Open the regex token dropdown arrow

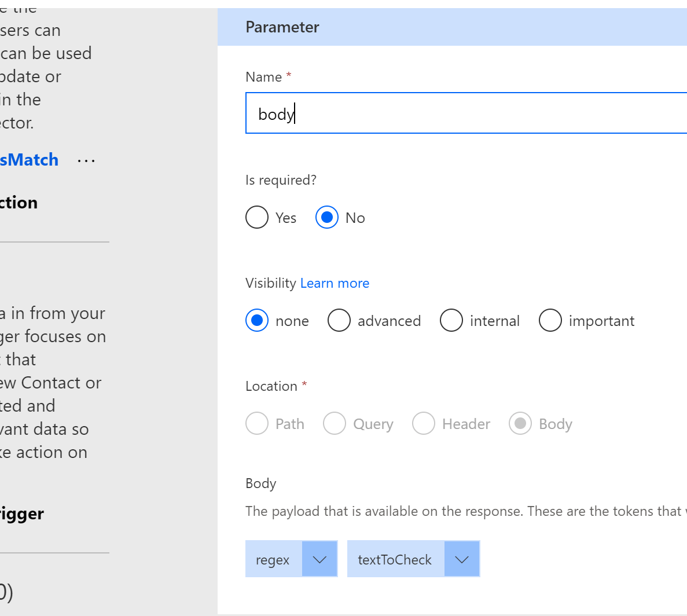coord(319,559)
